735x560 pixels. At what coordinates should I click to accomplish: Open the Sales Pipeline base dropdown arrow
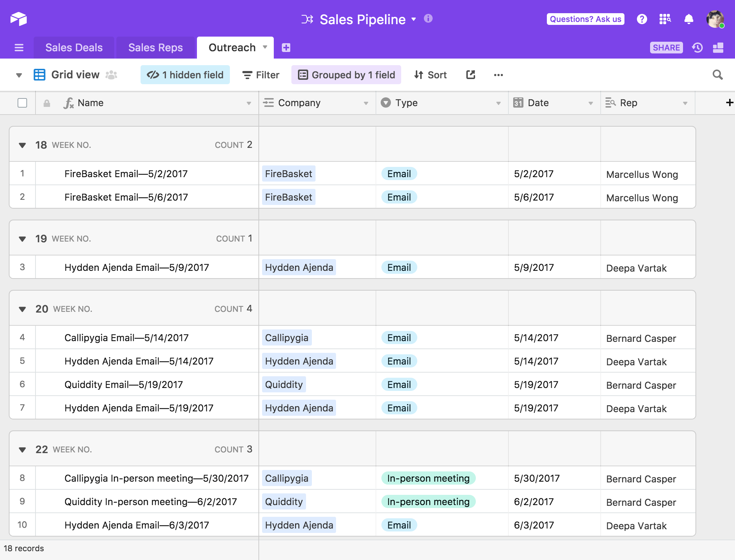[414, 19]
